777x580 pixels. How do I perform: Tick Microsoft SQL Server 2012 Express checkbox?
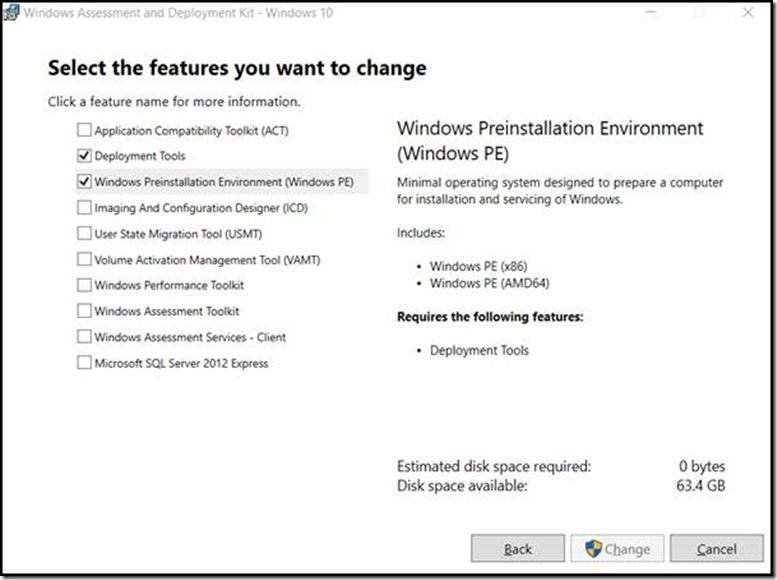click(83, 364)
